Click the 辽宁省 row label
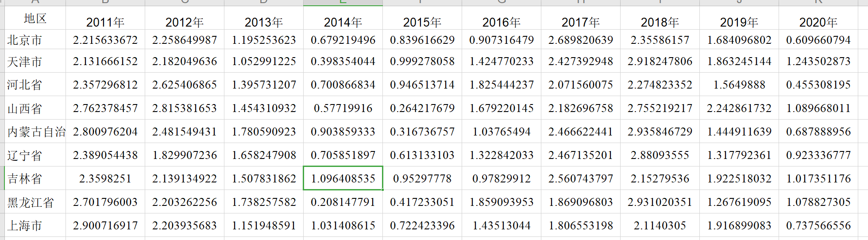868x240 pixels. coord(35,155)
